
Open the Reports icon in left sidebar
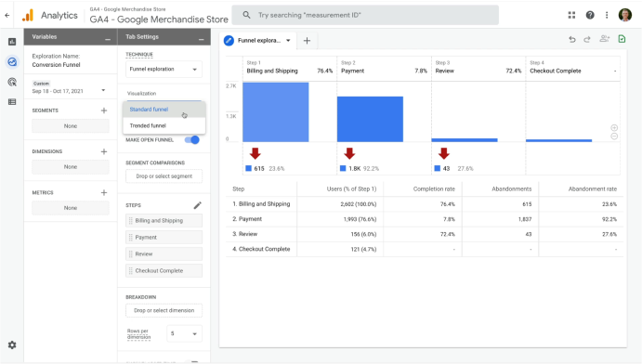click(x=12, y=42)
